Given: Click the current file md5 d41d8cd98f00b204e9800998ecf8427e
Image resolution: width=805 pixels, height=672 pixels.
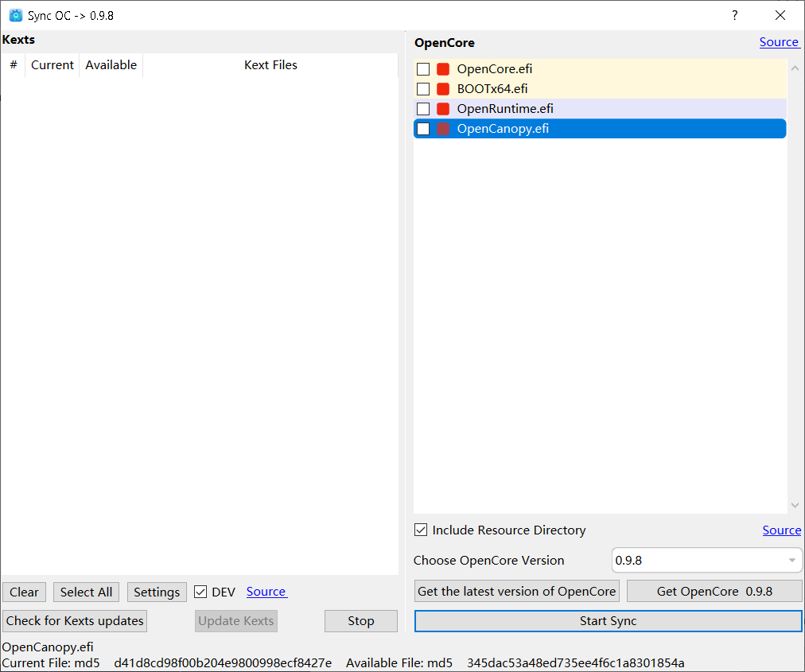Looking at the screenshot, I should tap(223, 662).
